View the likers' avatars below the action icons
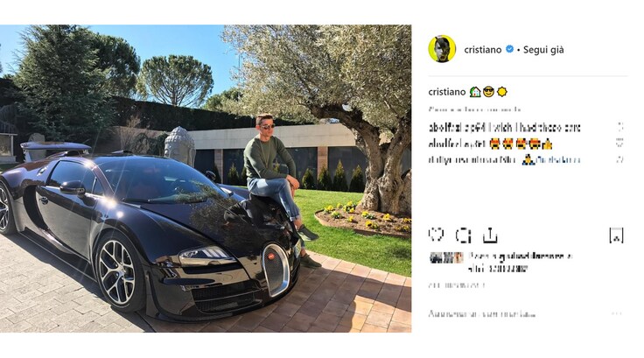This screenshot has width=644, height=358. 446,257
